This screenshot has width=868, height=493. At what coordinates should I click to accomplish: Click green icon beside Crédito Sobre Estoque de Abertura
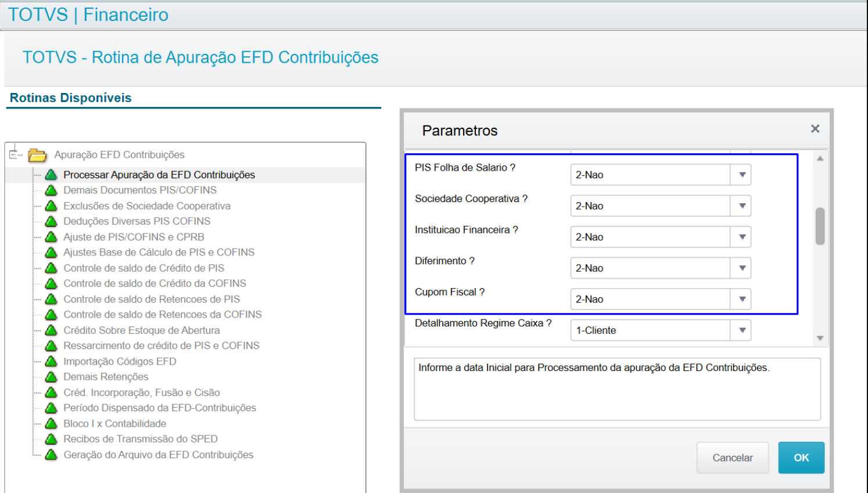51,330
